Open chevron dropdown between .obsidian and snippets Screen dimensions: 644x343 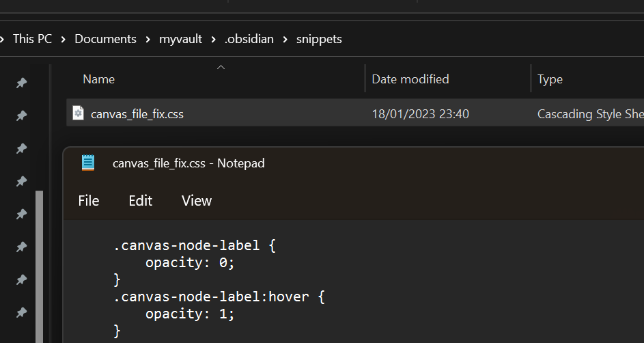pos(285,40)
